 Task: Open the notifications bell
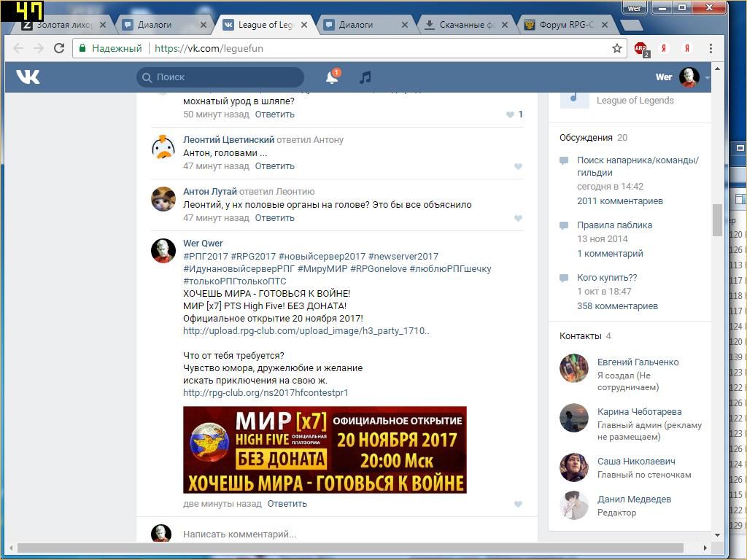(x=331, y=77)
